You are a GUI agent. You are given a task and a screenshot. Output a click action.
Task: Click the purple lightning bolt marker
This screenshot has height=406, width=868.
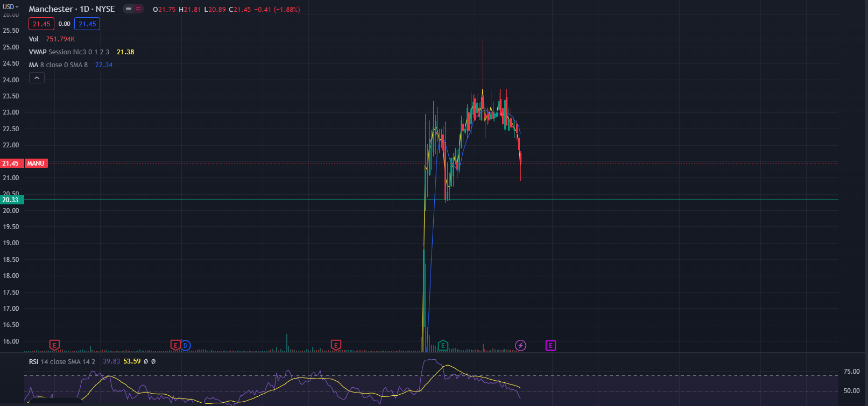pos(520,345)
